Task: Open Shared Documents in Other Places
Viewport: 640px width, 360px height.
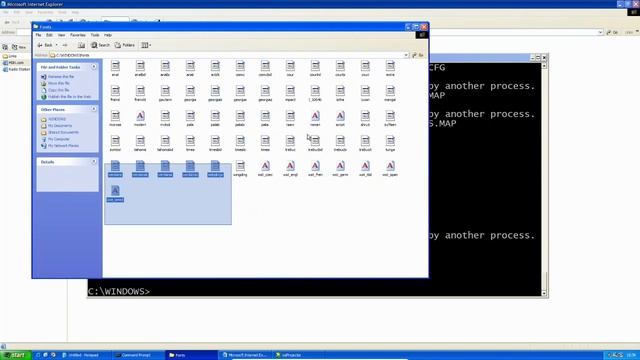Action: (x=63, y=132)
